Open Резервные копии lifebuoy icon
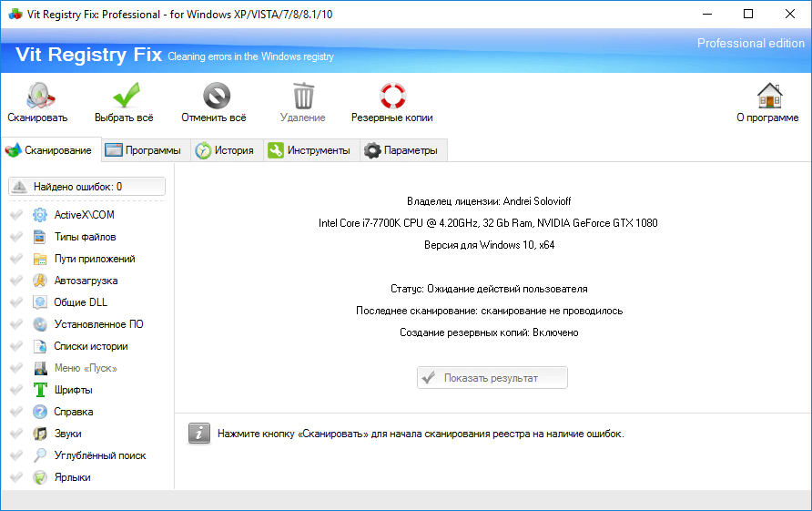The image size is (812, 511). pos(392,96)
